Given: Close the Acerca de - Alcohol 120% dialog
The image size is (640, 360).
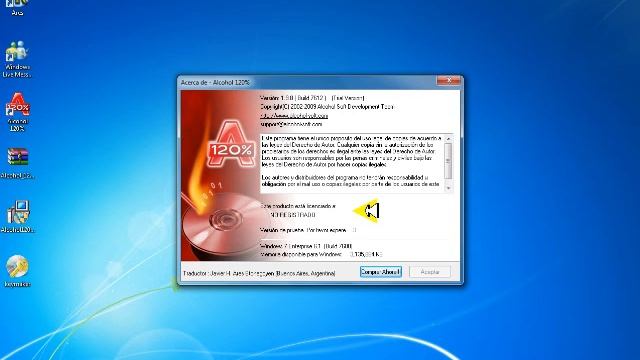Looking at the screenshot, I should [x=449, y=80].
